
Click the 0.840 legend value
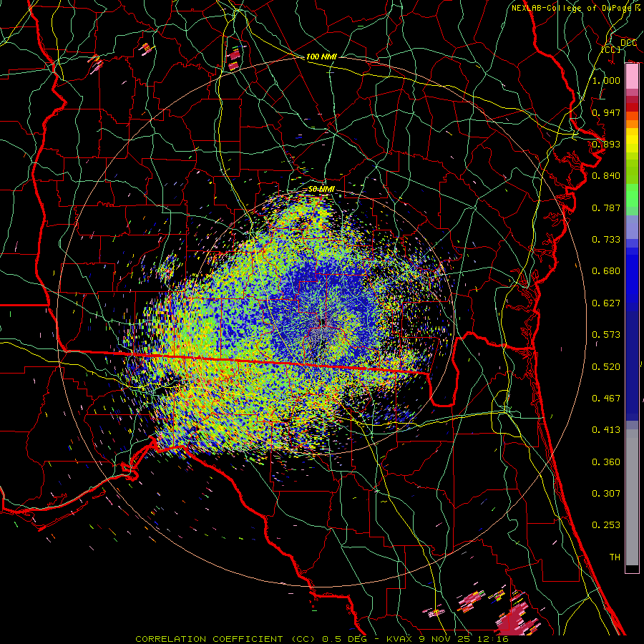(x=606, y=176)
